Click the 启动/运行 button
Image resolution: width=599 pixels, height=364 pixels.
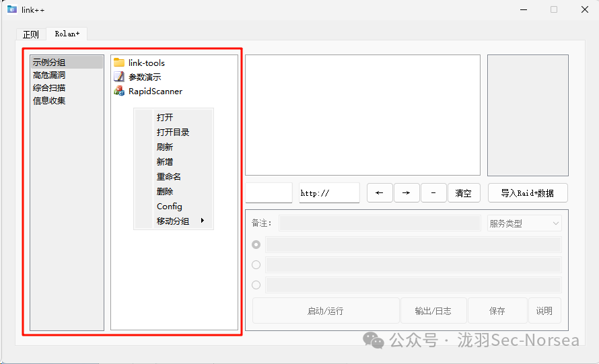coord(325,311)
